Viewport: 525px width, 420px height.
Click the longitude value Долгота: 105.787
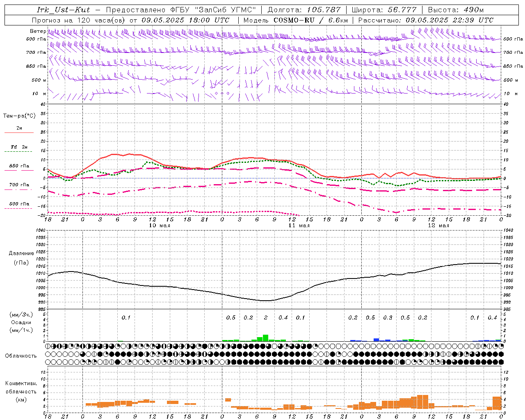[x=304, y=10]
